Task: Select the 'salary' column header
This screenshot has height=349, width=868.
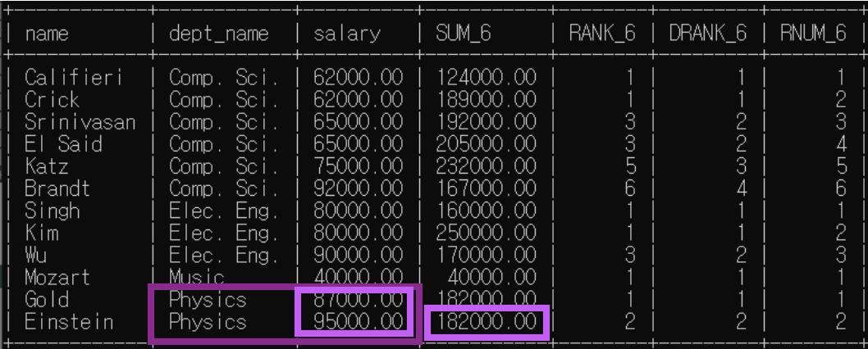Action: coord(347,35)
